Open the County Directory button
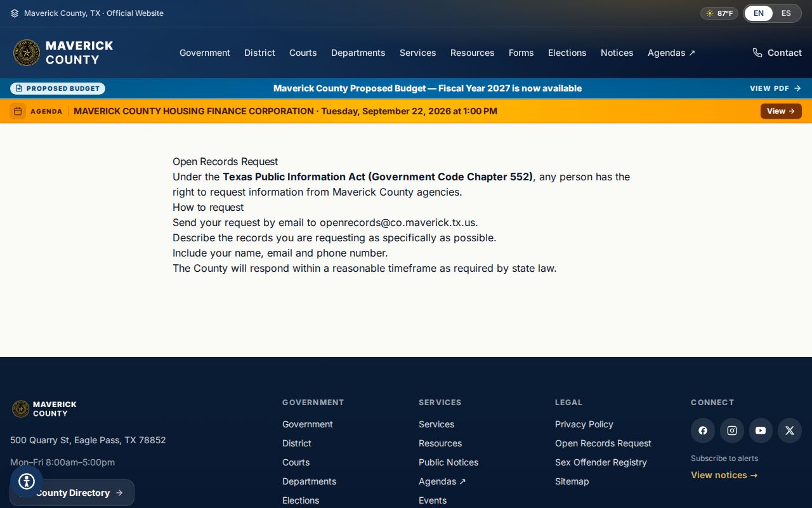The image size is (812, 508). click(72, 493)
